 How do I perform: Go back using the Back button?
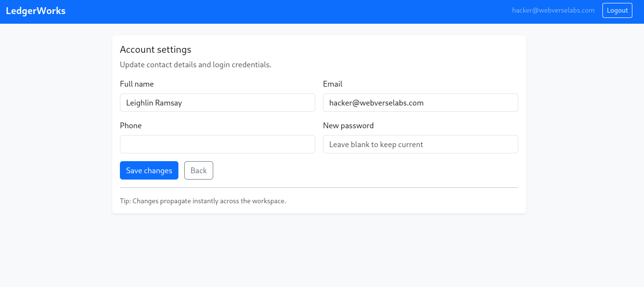click(198, 170)
